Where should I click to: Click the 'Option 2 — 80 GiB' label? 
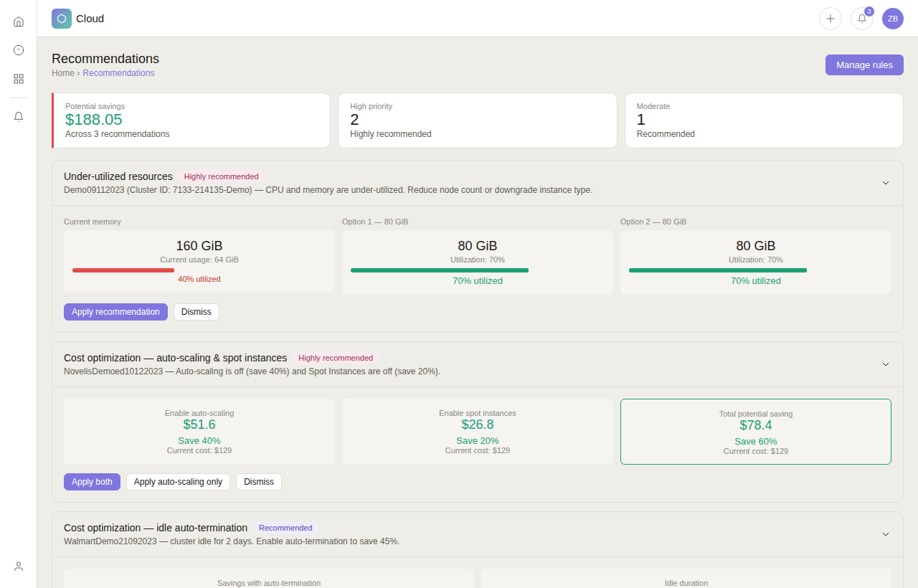click(653, 222)
